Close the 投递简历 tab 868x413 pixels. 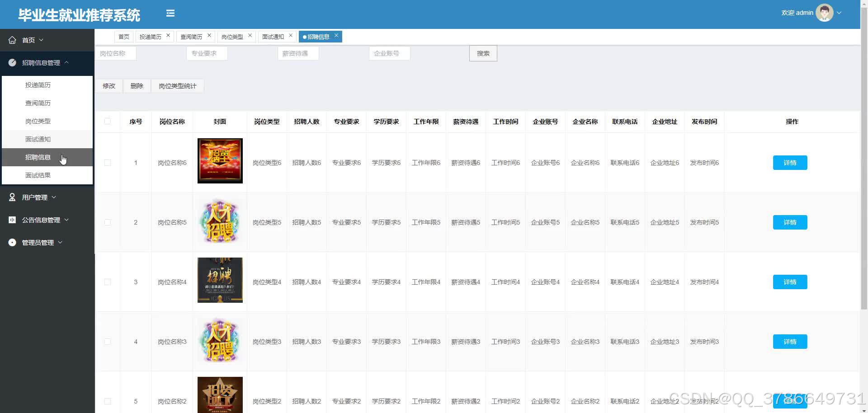point(168,35)
